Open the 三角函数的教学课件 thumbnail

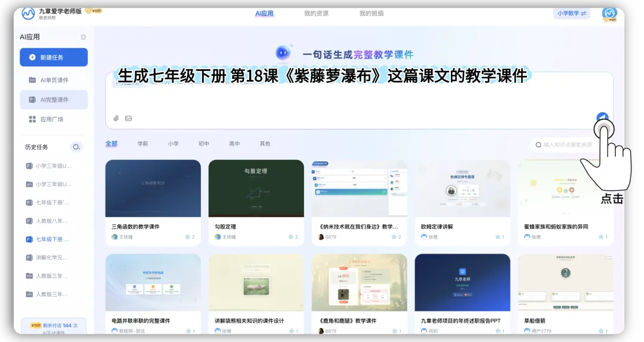point(153,188)
